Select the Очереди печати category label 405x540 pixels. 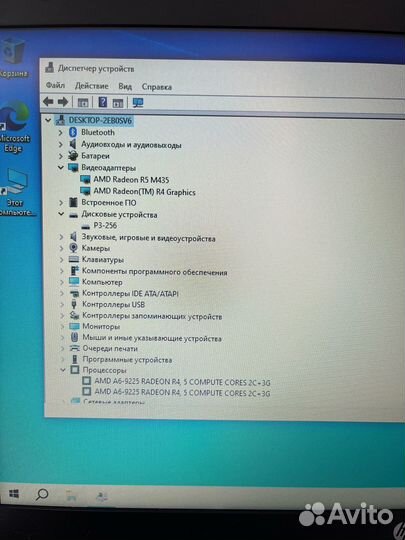click(x=110, y=349)
